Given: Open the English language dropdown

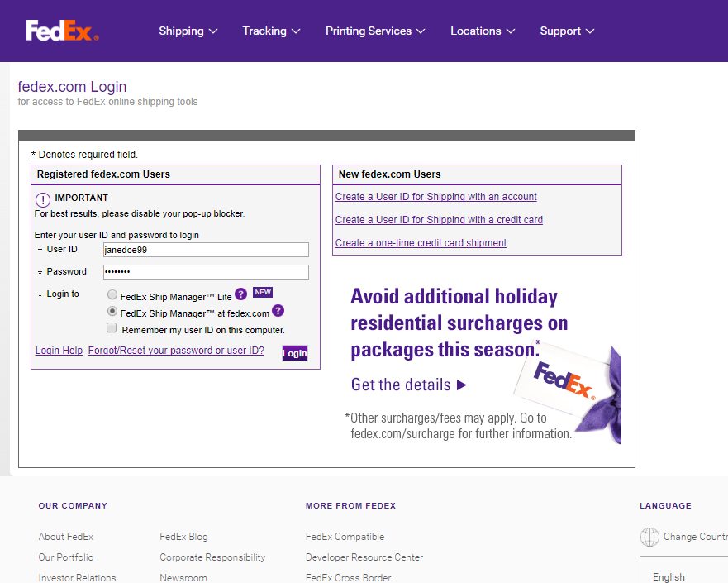Looking at the screenshot, I should point(684,570).
